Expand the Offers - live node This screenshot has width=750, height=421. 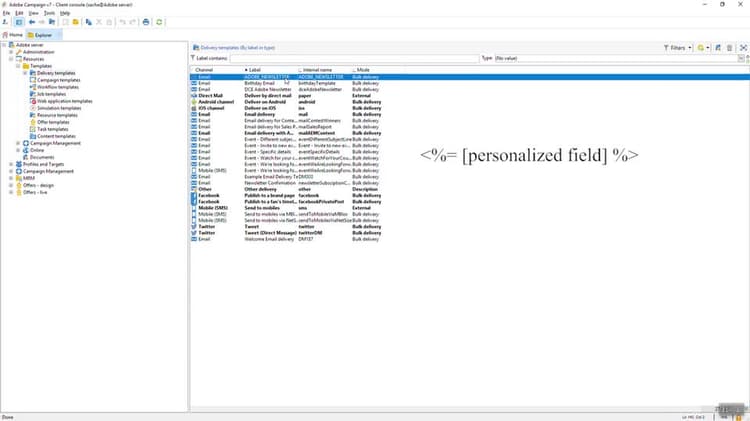[11, 192]
